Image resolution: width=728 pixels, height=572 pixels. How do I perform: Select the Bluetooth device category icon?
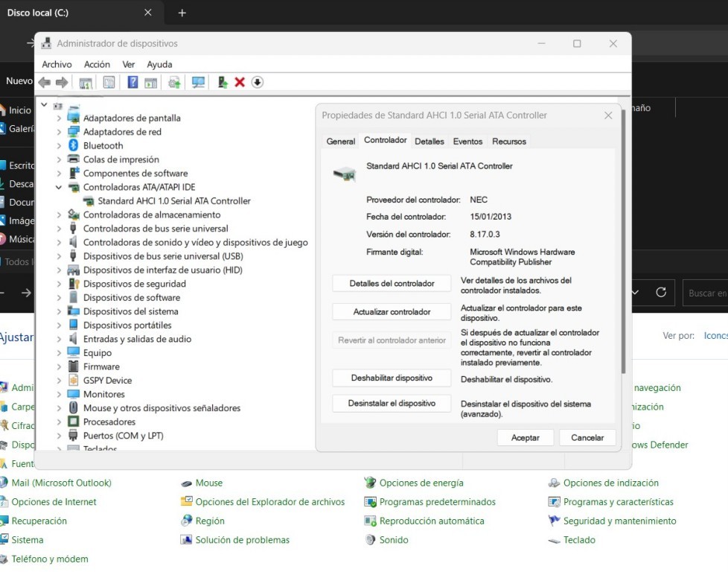74,146
